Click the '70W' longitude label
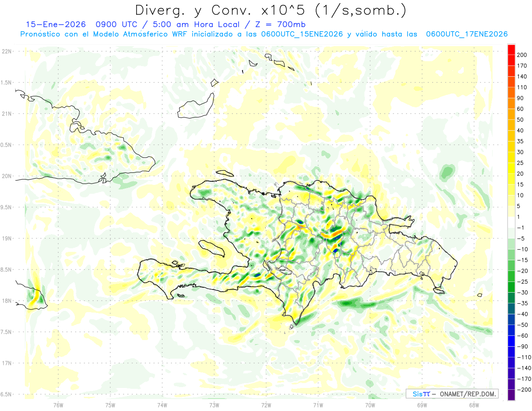Image resolution: width=532 pixels, height=411 pixels. [x=370, y=405]
